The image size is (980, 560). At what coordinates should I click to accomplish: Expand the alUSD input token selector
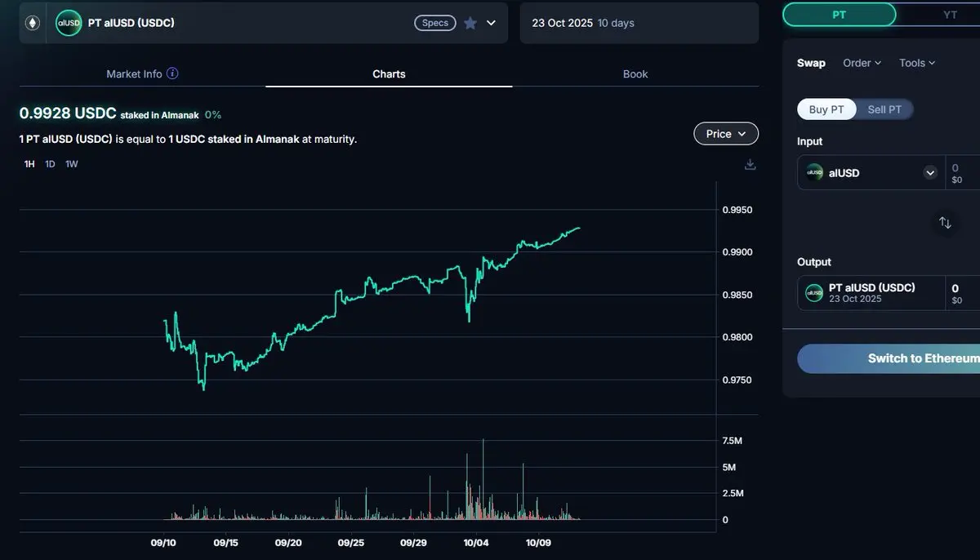930,172
